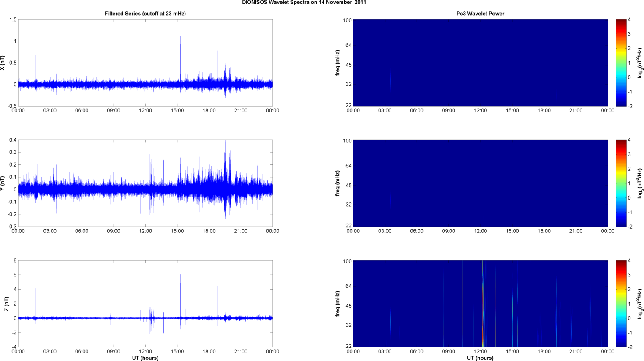Click the bottom colorbar's log2(nT²/Hz) label
Screen dimensions: 644x361
tap(640, 304)
